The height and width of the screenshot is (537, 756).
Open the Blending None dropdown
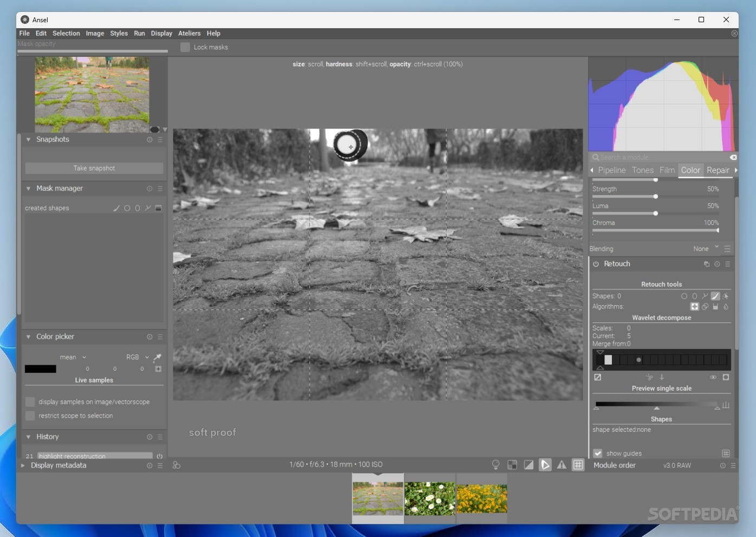[x=706, y=249]
